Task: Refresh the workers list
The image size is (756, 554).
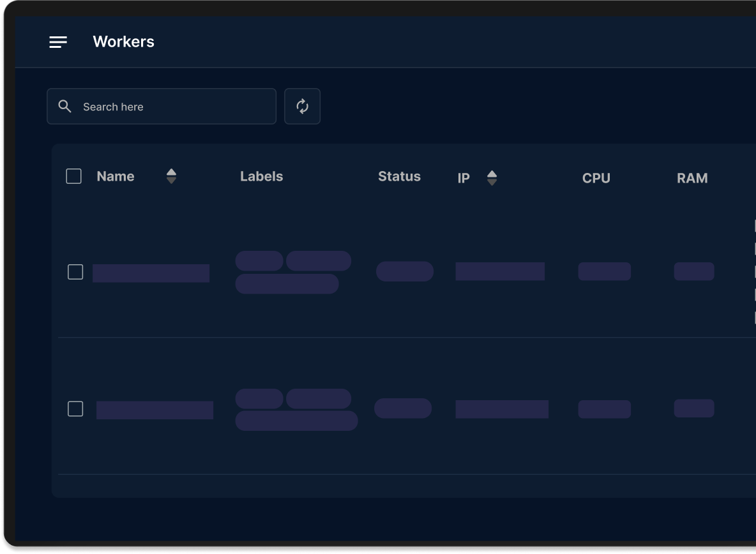Action: click(x=302, y=107)
